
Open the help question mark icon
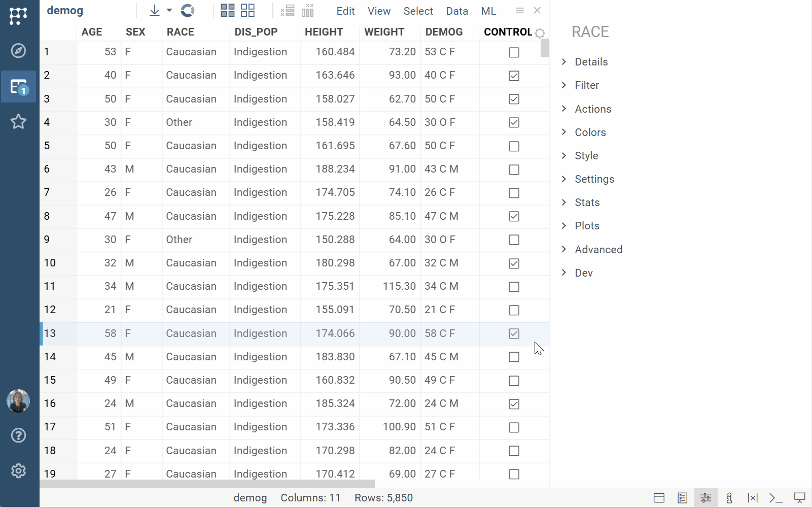(x=18, y=435)
